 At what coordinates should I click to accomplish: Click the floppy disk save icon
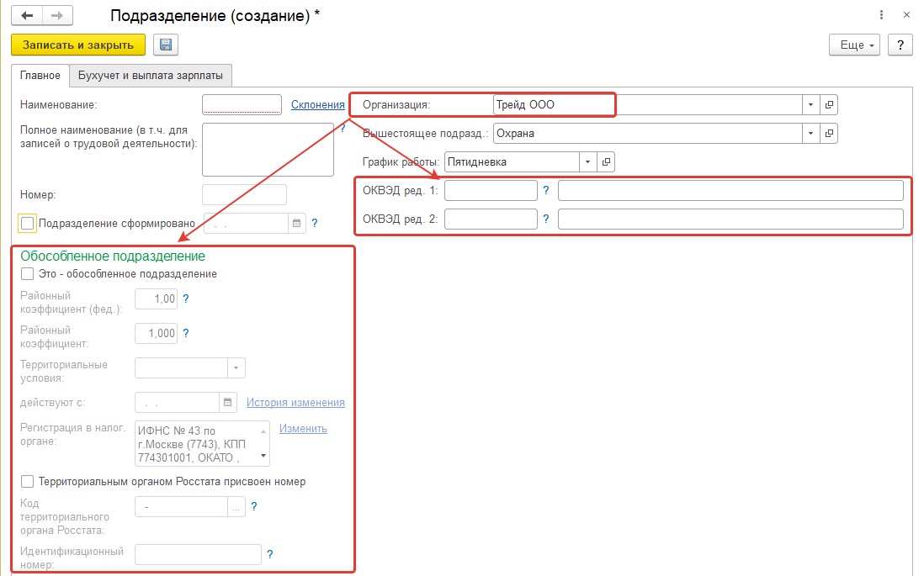[x=166, y=45]
